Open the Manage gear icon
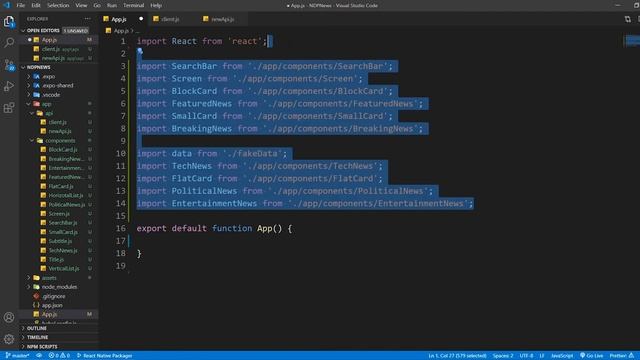 (x=9, y=339)
